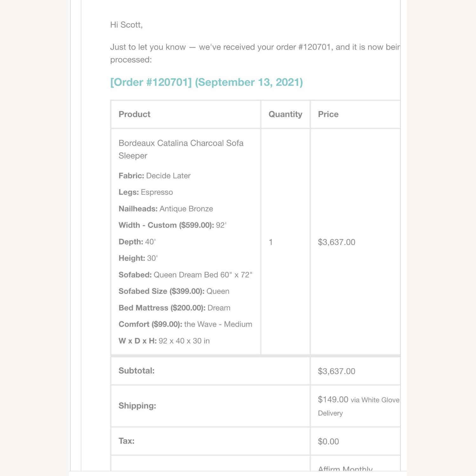This screenshot has width=476, height=476.
Task: Click the Width - Custom ($599.00) line
Action: point(172,225)
